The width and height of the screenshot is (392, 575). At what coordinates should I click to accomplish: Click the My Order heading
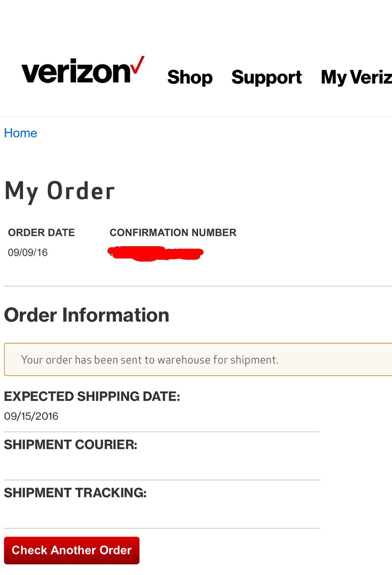click(60, 191)
